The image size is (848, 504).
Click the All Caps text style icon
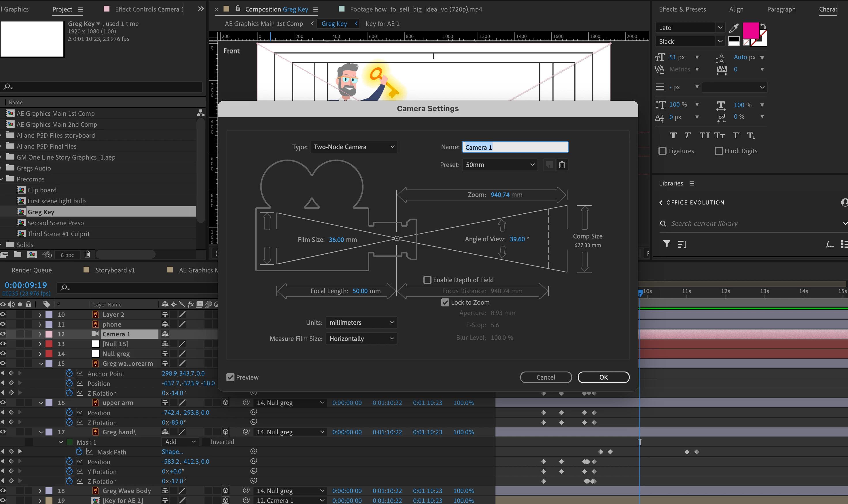click(705, 136)
